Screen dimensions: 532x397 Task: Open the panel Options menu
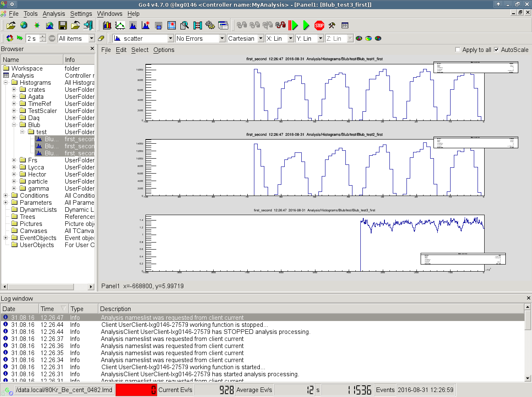click(x=164, y=50)
